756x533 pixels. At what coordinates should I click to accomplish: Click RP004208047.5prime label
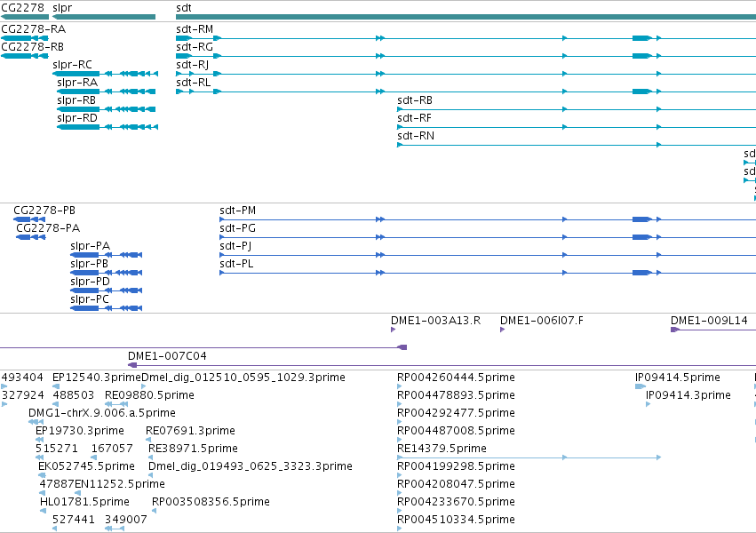456,484
